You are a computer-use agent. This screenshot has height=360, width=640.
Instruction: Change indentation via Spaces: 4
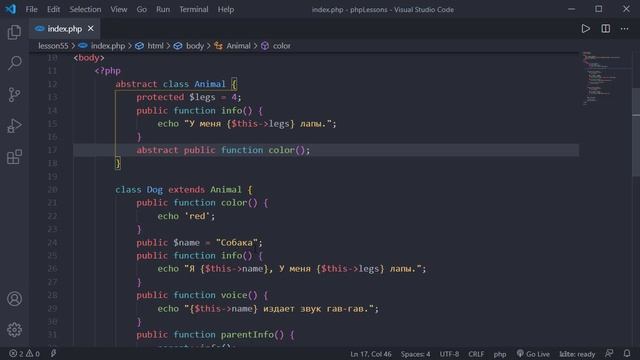pos(415,354)
